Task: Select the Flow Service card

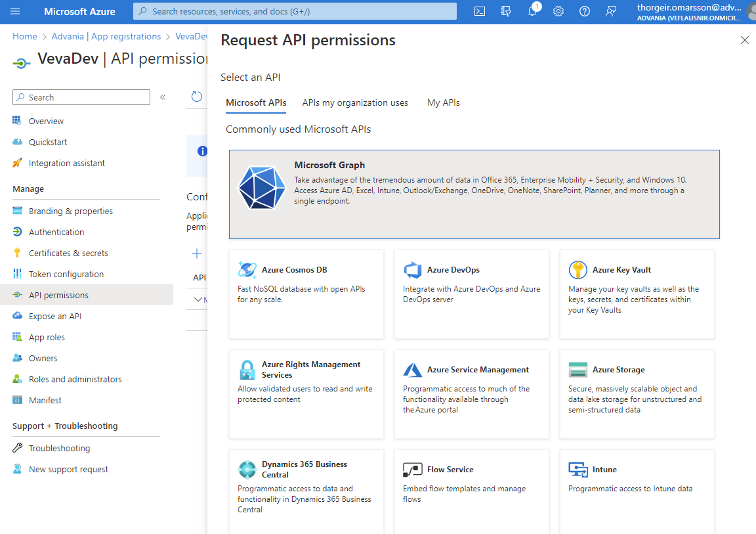Action: [472, 492]
